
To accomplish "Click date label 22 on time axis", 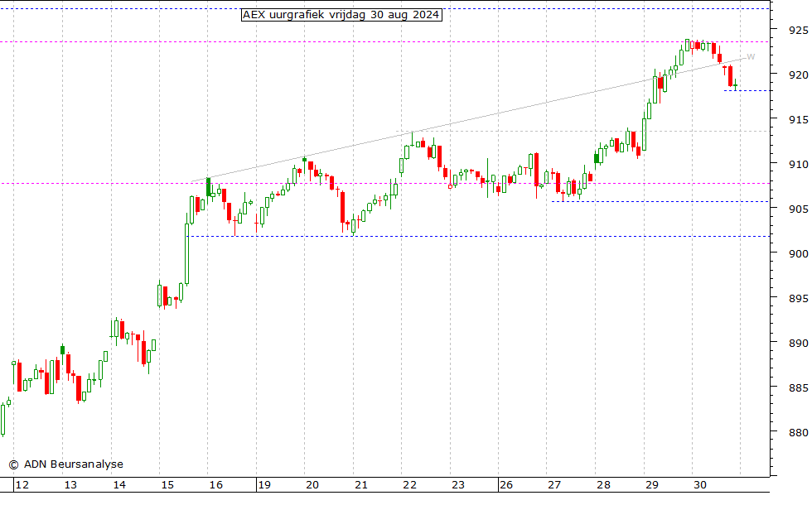I will tap(409, 485).
